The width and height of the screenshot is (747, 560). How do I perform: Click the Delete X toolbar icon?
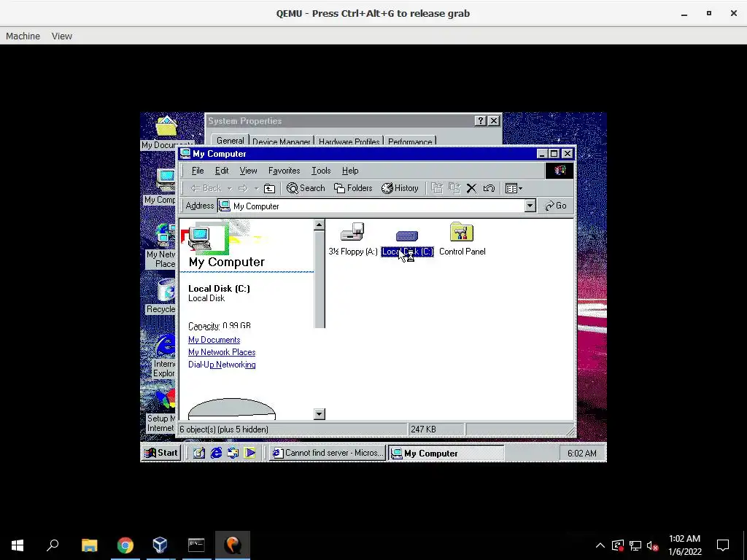pyautogui.click(x=472, y=189)
